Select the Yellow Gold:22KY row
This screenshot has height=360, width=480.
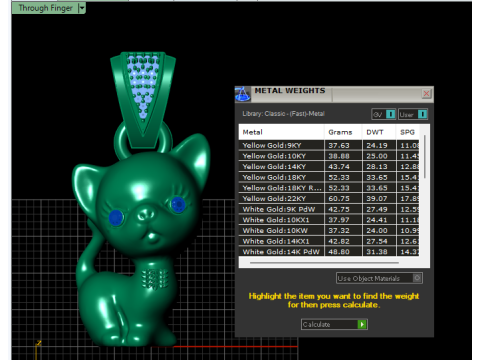point(329,199)
